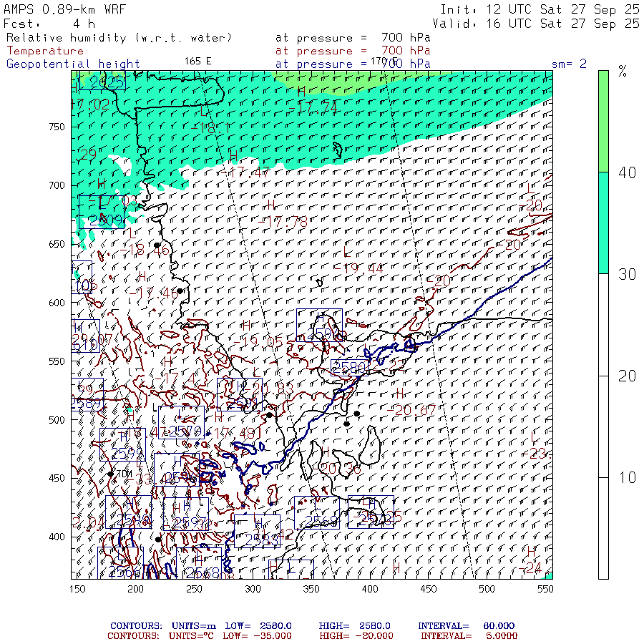Click the -17.74 marker in green area
The width and height of the screenshot is (644, 644).
coord(318,106)
